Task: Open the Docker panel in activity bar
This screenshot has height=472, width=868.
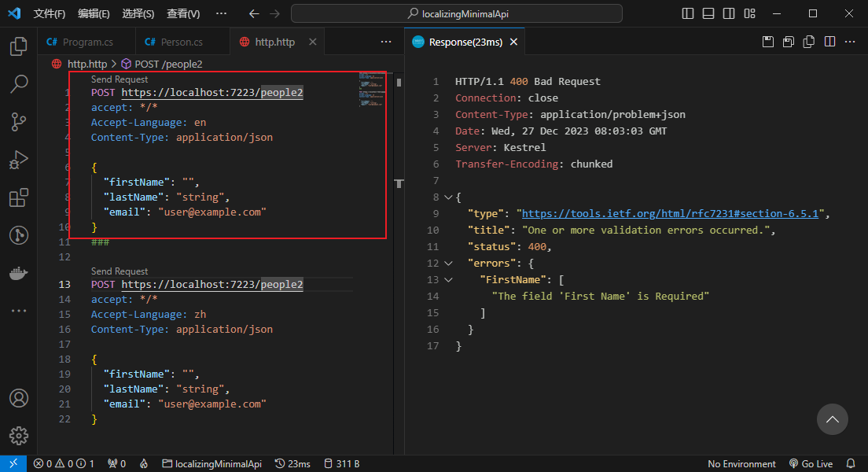Action: (x=19, y=273)
